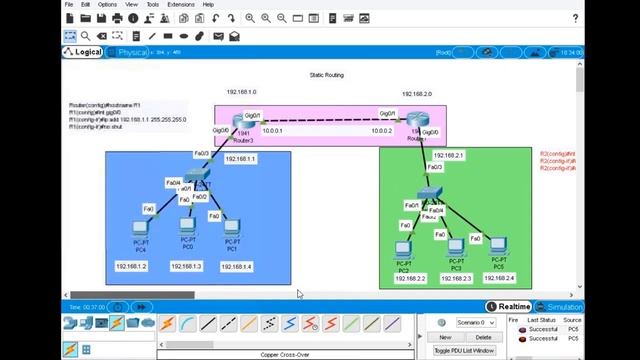This screenshot has width=640, height=360.
Task: Choose Copper Cross-Over cable
Action: coord(229,324)
